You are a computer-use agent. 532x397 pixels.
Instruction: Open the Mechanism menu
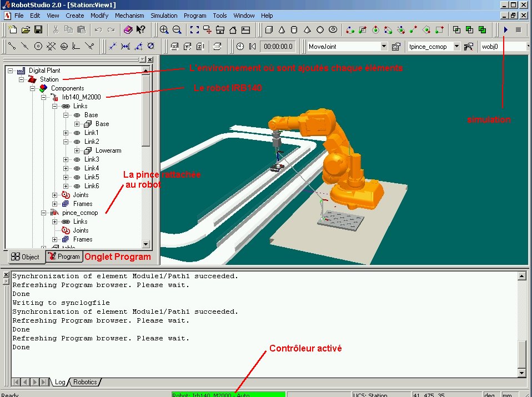coord(129,16)
